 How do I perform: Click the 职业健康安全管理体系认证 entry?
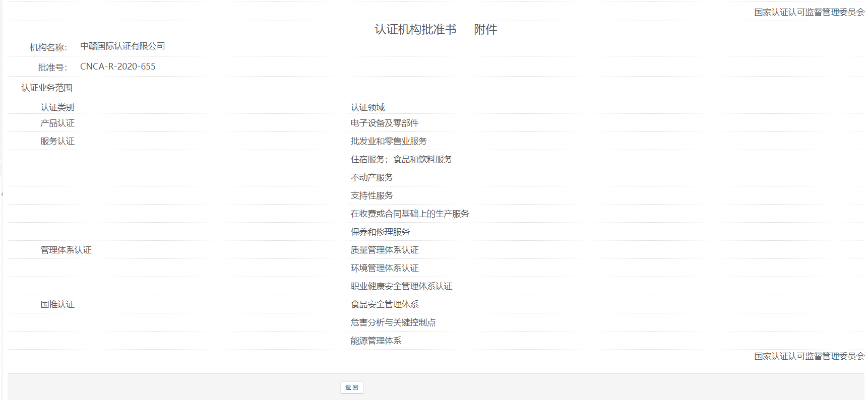click(401, 286)
